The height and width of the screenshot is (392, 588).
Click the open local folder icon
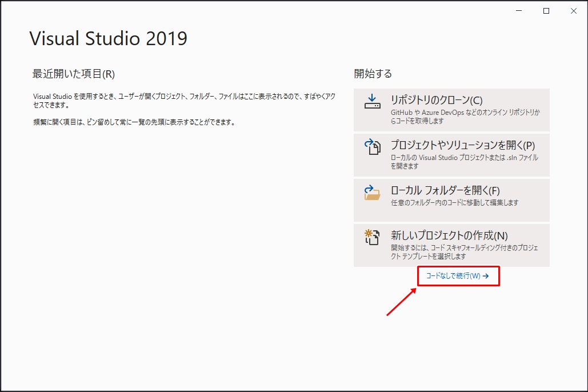click(x=373, y=193)
